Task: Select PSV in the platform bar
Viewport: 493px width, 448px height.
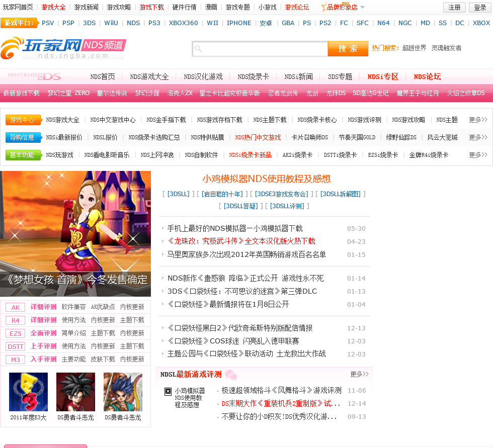Action: pos(48,23)
